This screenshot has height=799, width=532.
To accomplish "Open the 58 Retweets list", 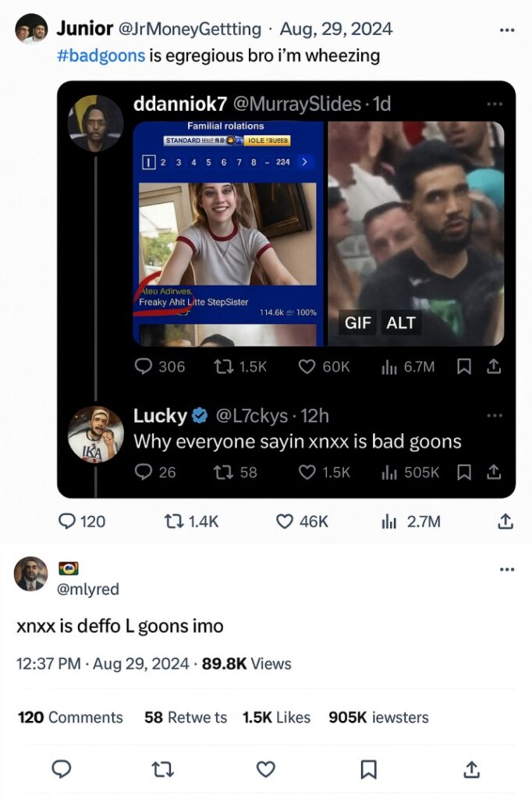I will pyautogui.click(x=186, y=717).
